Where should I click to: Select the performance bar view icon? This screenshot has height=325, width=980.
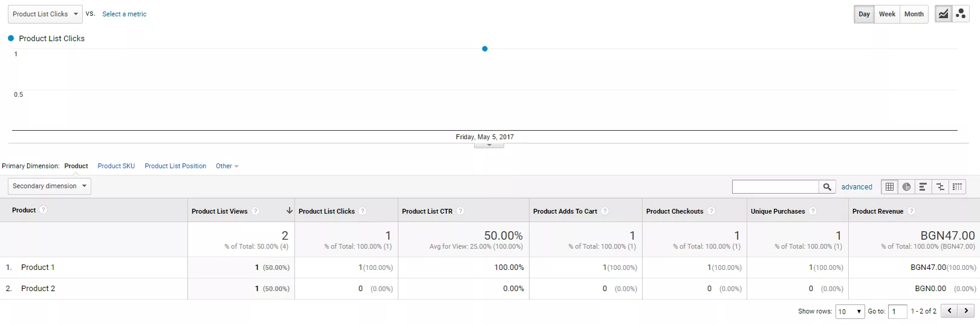point(923,187)
